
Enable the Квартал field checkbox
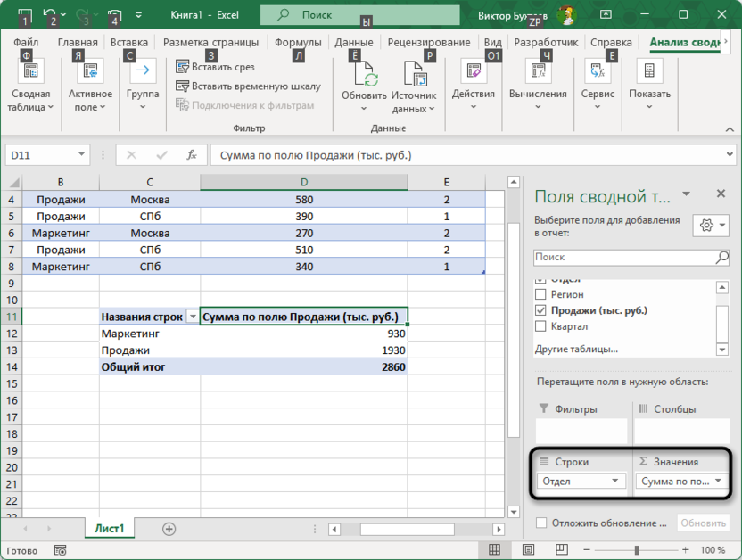point(540,326)
